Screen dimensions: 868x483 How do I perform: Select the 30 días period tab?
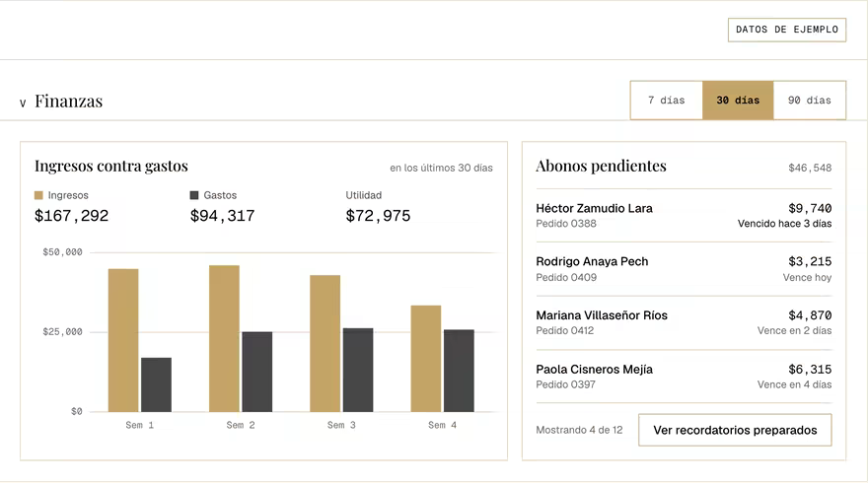[738, 101]
